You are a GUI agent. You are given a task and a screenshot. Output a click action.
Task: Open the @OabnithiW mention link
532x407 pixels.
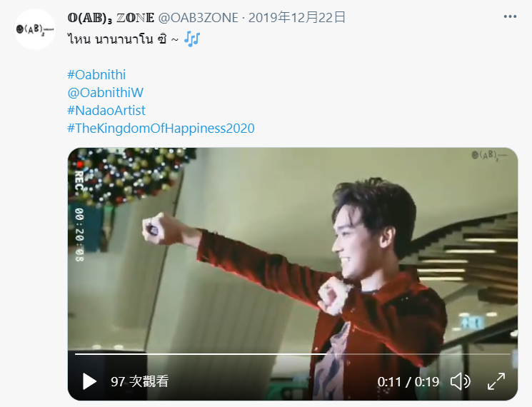point(106,93)
